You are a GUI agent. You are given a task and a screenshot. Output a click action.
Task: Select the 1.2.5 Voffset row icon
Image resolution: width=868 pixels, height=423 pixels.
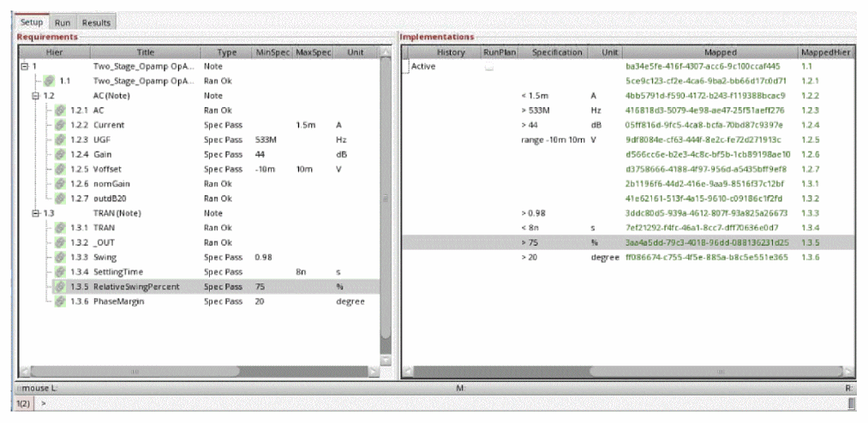pyautogui.click(x=61, y=169)
